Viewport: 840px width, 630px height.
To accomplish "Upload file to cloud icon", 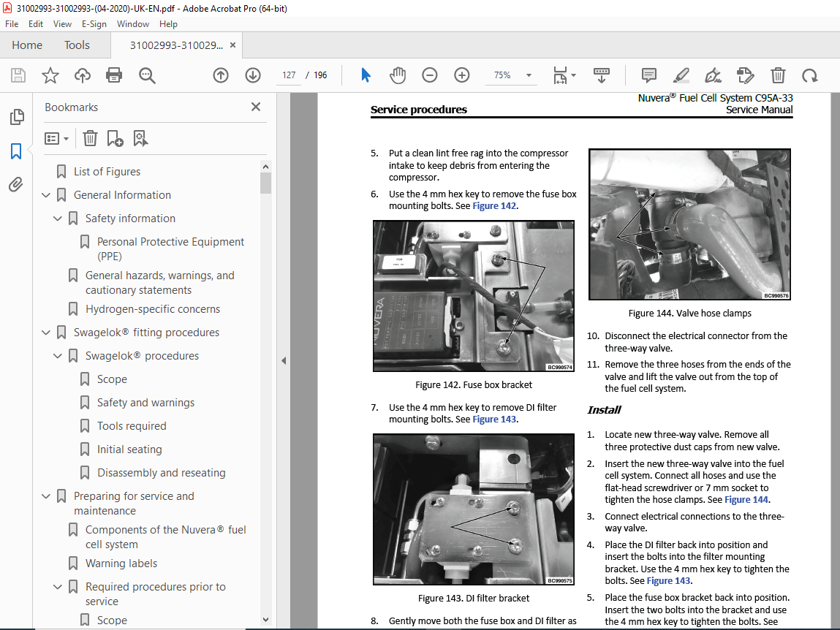I will [x=82, y=75].
